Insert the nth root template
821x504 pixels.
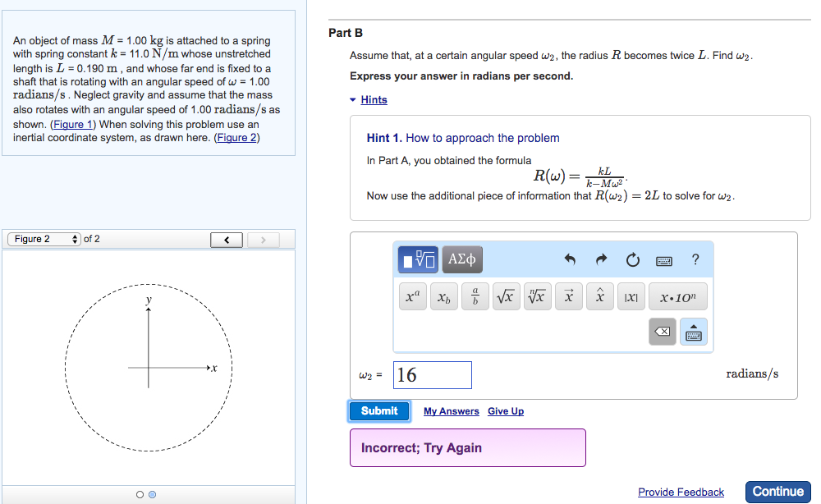click(537, 296)
